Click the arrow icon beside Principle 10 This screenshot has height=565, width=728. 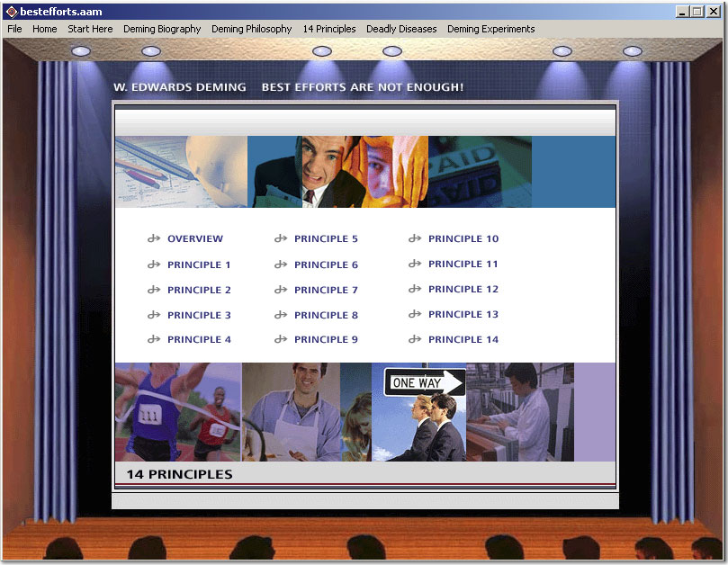[415, 239]
